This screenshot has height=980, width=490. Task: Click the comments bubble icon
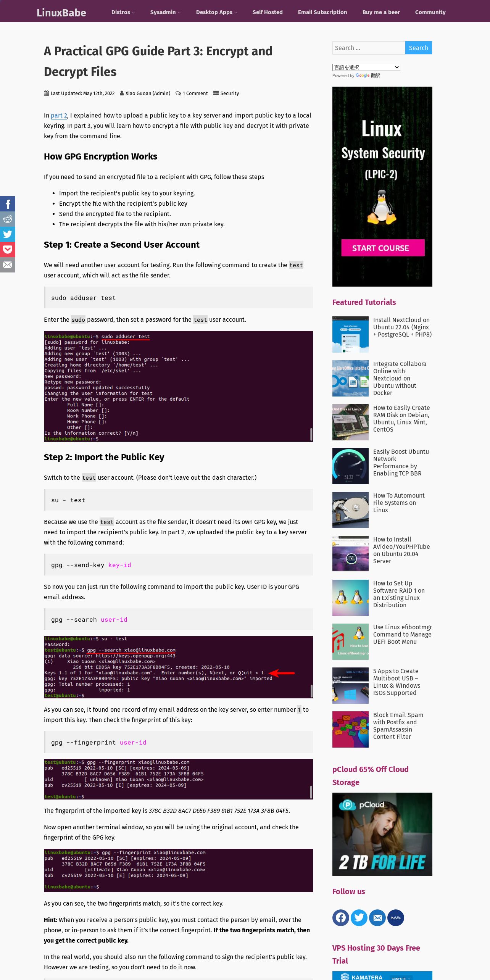coord(178,93)
